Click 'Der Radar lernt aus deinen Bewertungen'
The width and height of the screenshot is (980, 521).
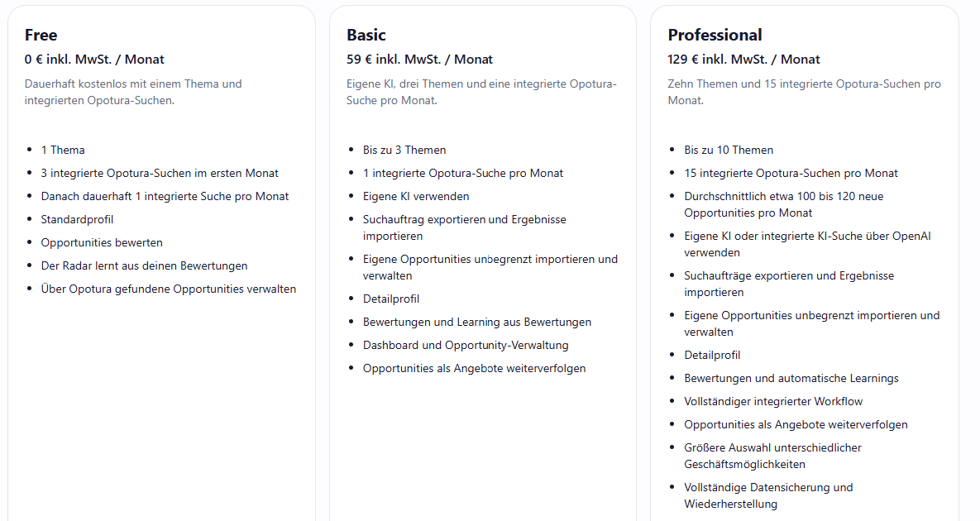[x=145, y=265]
